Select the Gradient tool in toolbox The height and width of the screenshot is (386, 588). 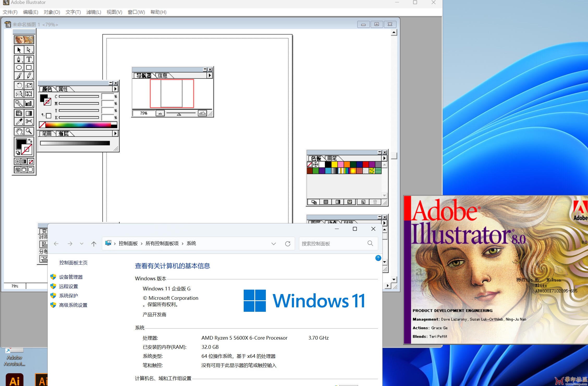point(29,113)
